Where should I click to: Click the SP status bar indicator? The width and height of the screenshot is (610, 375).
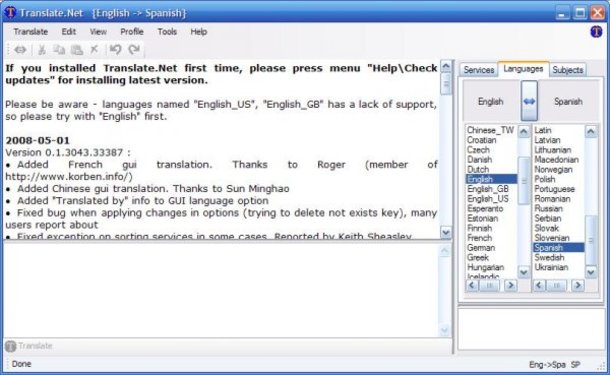(x=575, y=365)
